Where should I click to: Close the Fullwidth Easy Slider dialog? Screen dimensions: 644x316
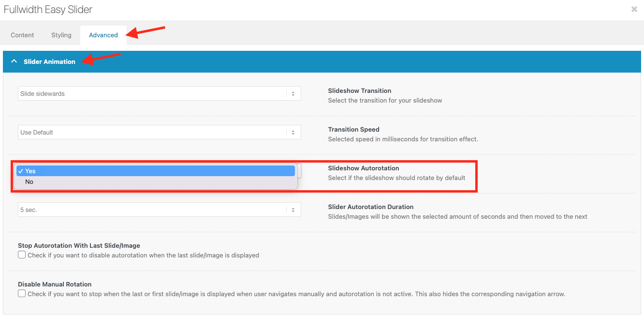634,9
